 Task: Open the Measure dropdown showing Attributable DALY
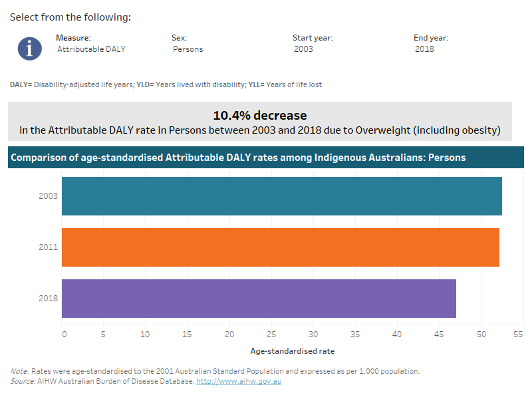[x=91, y=49]
